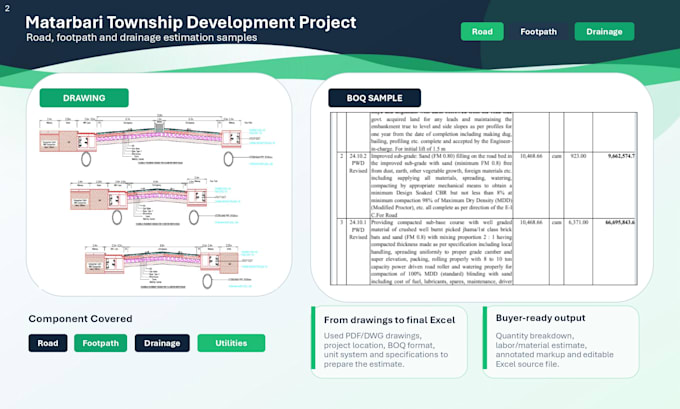Image resolution: width=680 pixels, height=409 pixels.
Task: Select the BOQ SAMPLE label badge
Action: pos(374,98)
